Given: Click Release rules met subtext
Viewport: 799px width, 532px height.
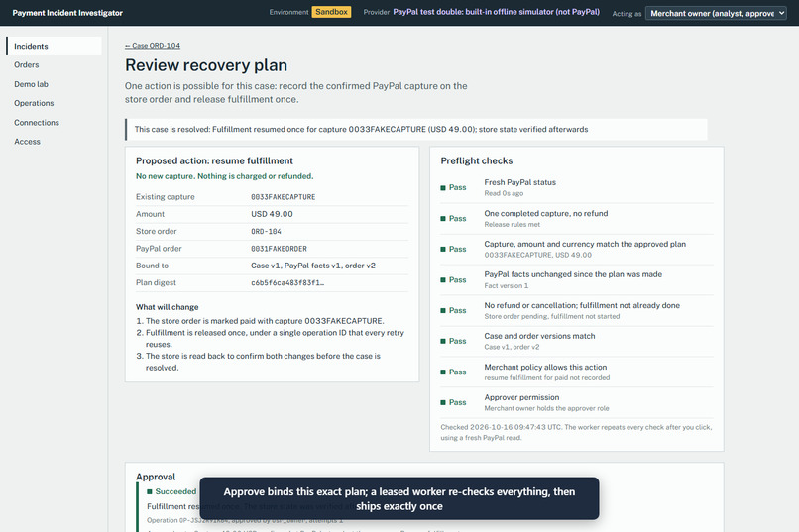Looking at the screenshot, I should (513, 225).
